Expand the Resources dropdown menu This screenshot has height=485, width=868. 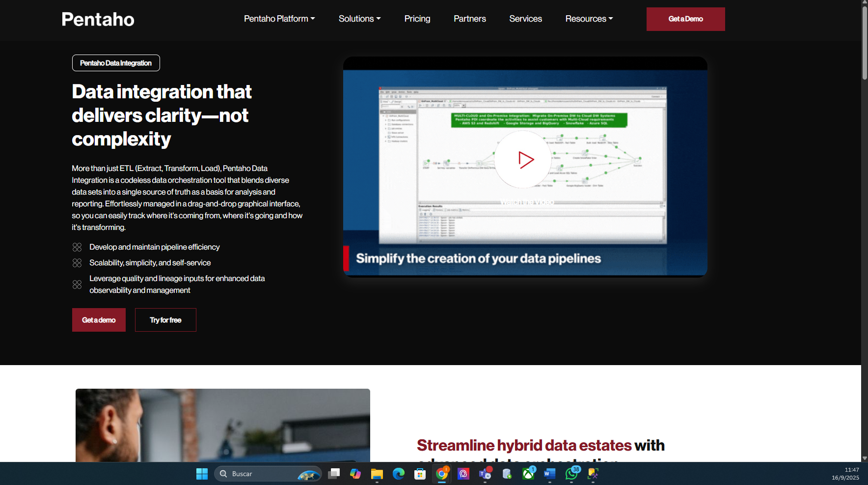[x=589, y=19]
